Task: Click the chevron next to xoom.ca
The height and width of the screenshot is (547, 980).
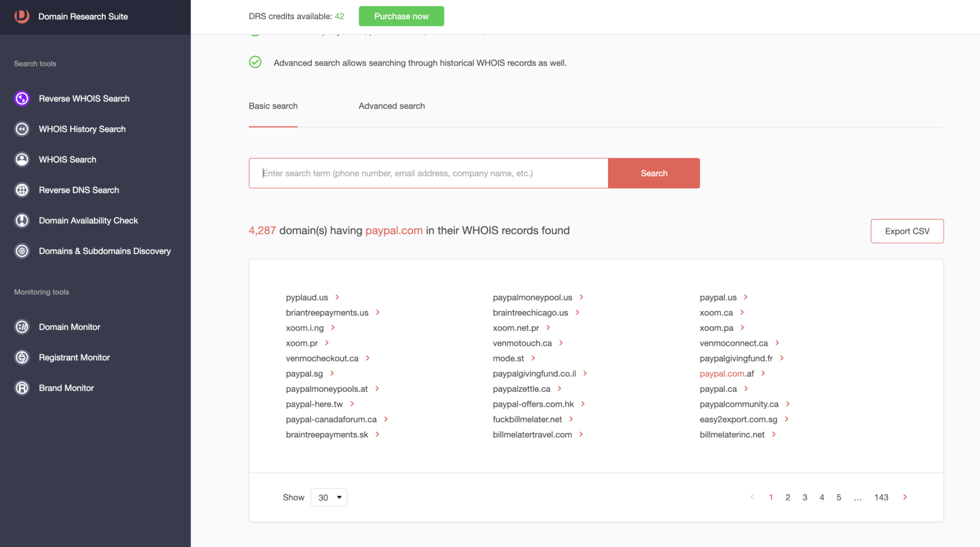Action: pos(742,312)
